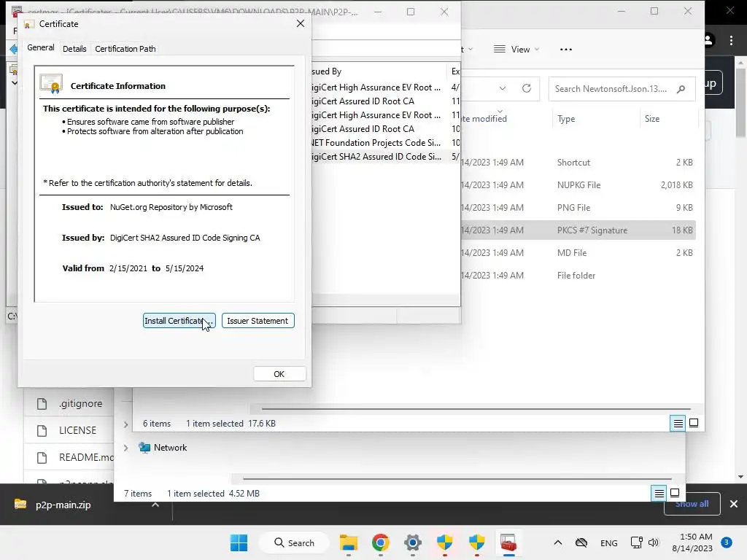The image size is (747, 560).
Task: Open the Certification Path tab
Action: pyautogui.click(x=125, y=49)
